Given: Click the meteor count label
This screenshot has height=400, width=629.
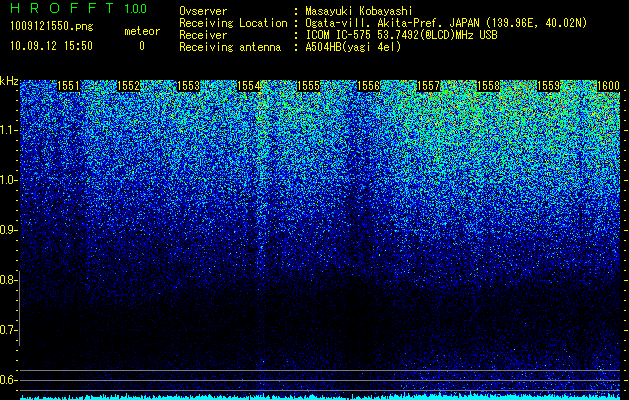Looking at the screenshot, I should [x=142, y=31].
